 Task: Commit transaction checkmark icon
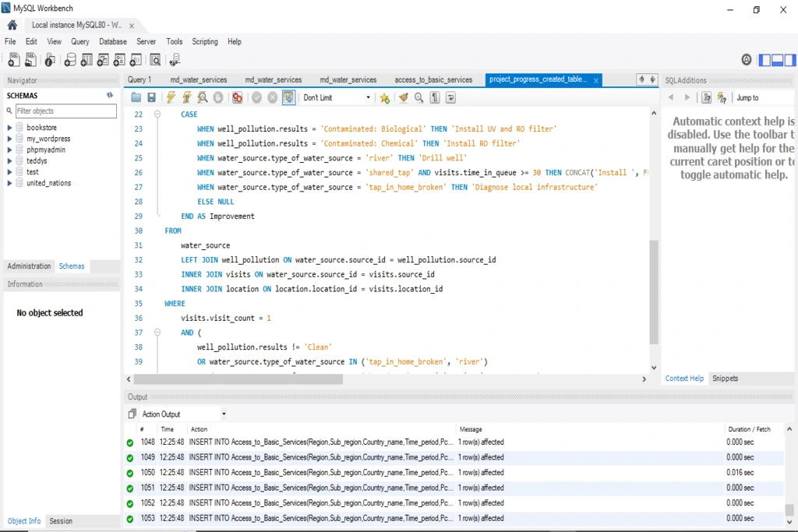pyautogui.click(x=257, y=97)
